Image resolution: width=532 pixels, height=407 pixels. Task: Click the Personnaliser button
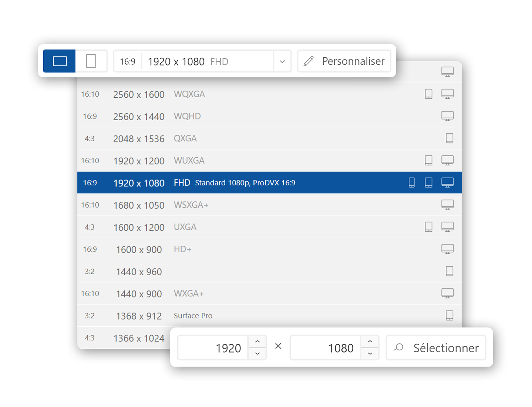click(344, 61)
